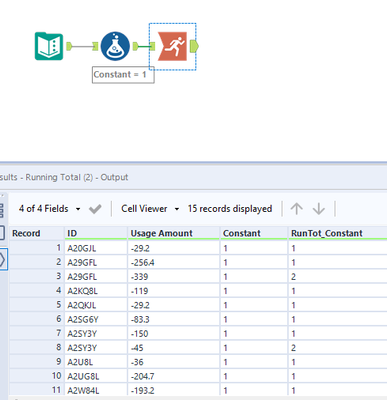Image resolution: width=387 pixels, height=400 pixels.
Task: Click Usage Amount cell -45
Action: (x=173, y=348)
